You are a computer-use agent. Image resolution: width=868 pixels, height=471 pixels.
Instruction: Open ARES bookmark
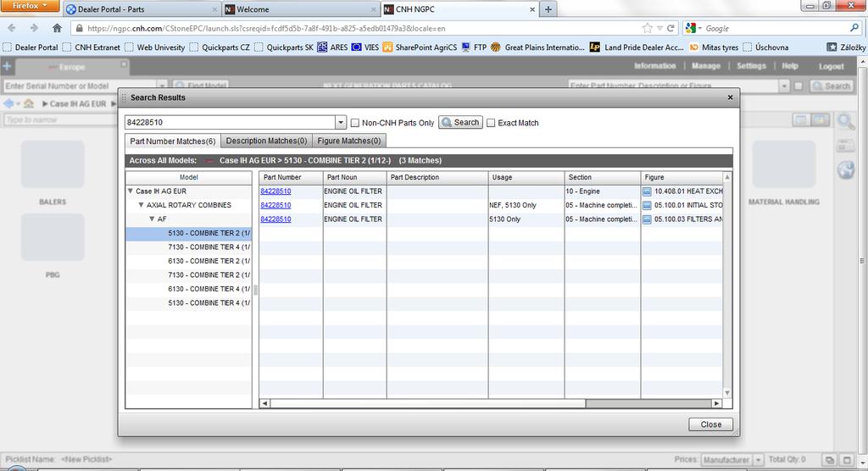click(x=332, y=47)
